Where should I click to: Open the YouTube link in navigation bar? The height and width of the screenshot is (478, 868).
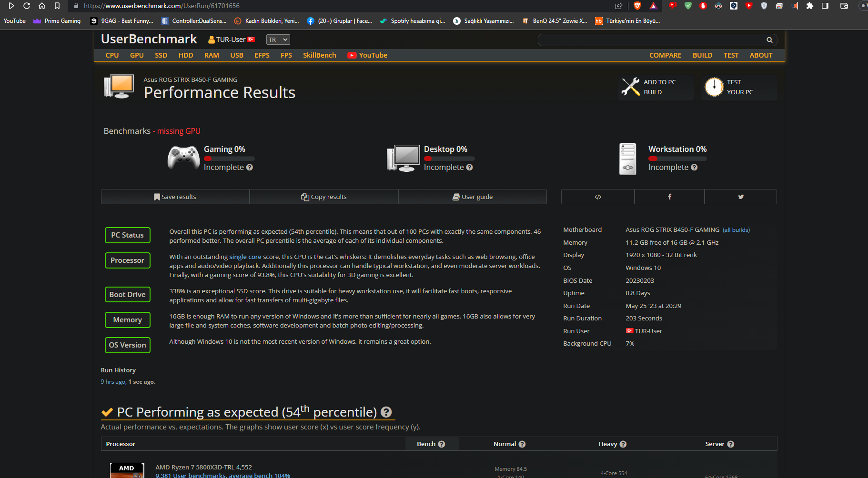[x=367, y=55]
